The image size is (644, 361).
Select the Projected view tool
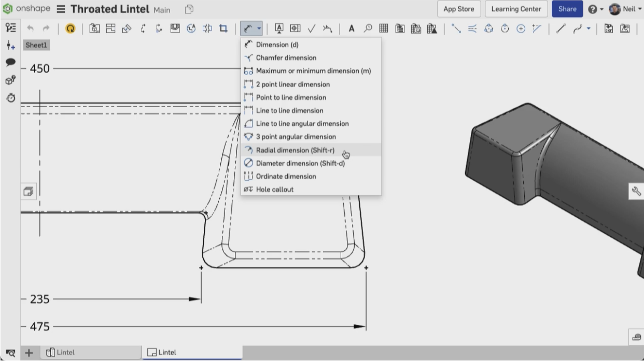pos(110,28)
